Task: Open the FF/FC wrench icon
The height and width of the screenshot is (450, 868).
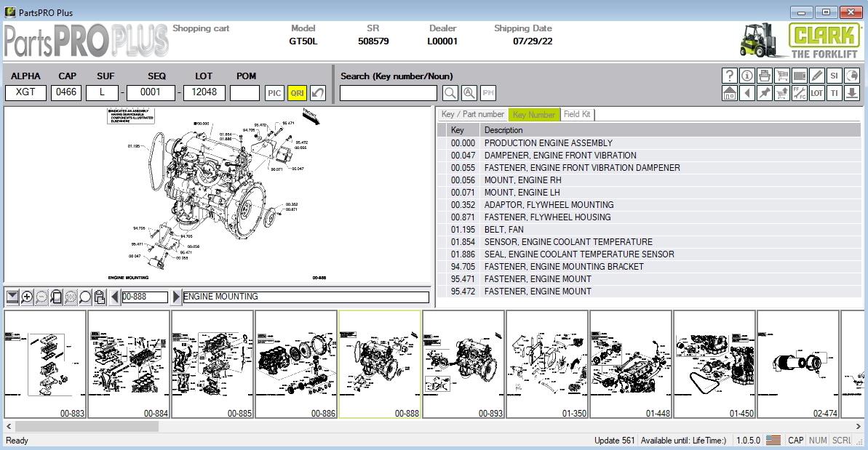Action: pyautogui.click(x=800, y=93)
